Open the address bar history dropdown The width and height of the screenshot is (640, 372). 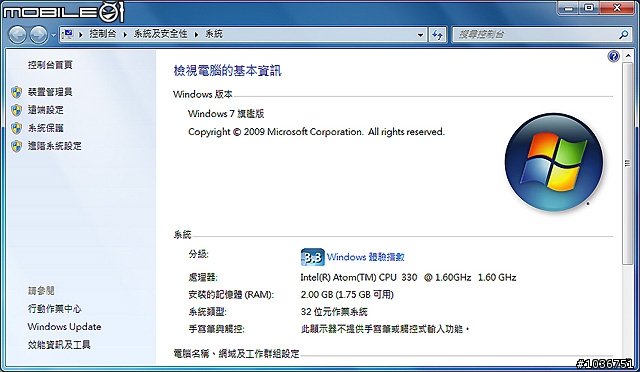click(420, 35)
